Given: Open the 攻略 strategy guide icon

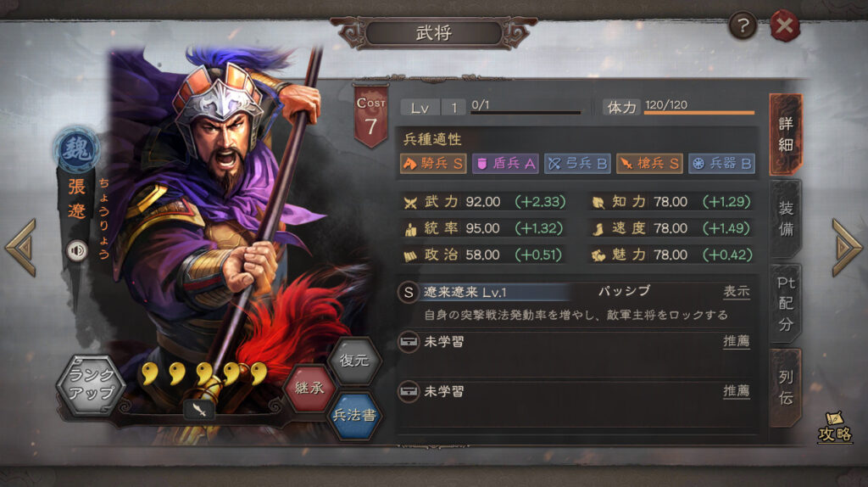Looking at the screenshot, I should pos(835,427).
